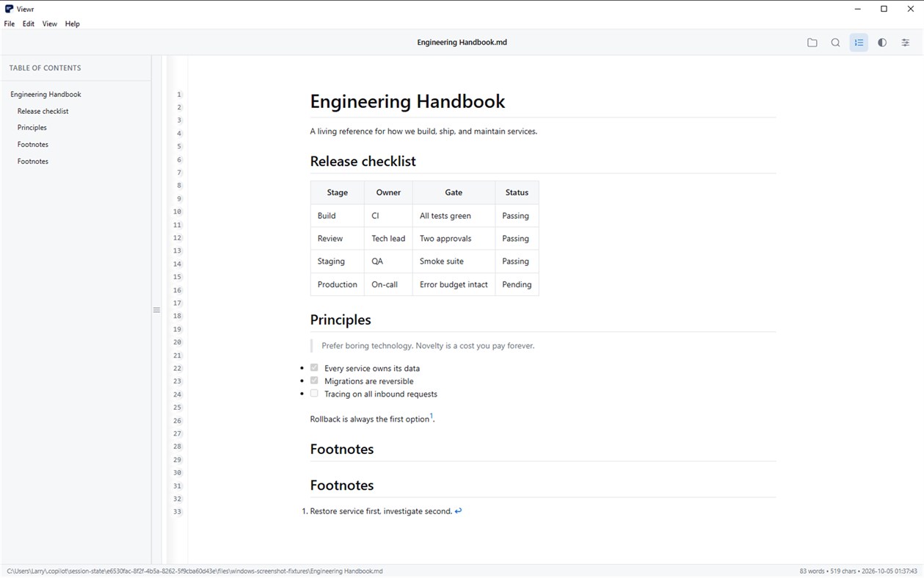Click the Viewr app icon in title bar
The image size is (924, 578).
coord(9,9)
